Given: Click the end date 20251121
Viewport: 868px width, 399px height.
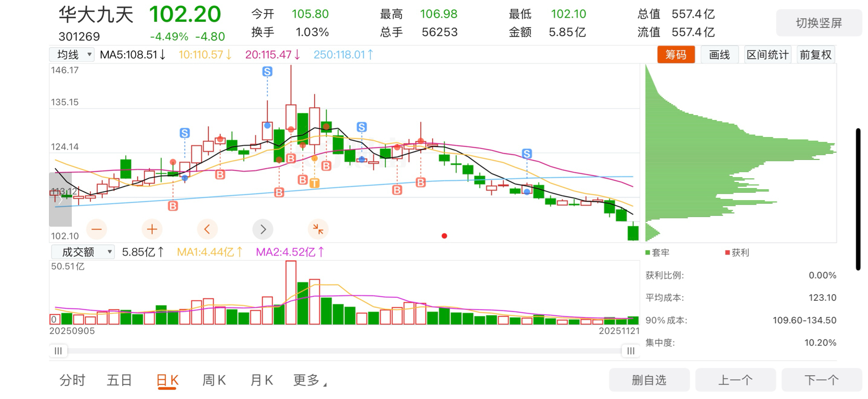Looking at the screenshot, I should [x=619, y=331].
